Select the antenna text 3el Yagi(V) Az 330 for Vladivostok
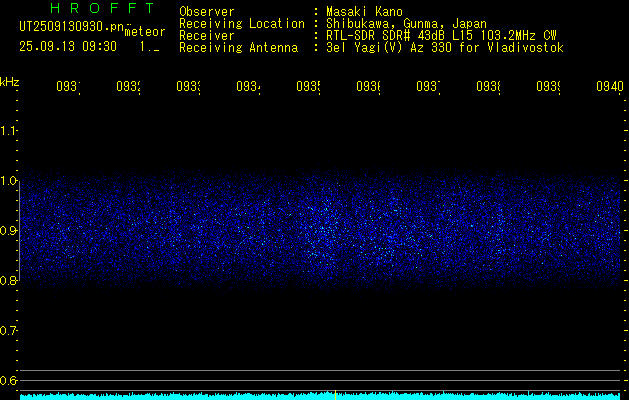Viewport: 629px width, 400px height. [x=445, y=48]
